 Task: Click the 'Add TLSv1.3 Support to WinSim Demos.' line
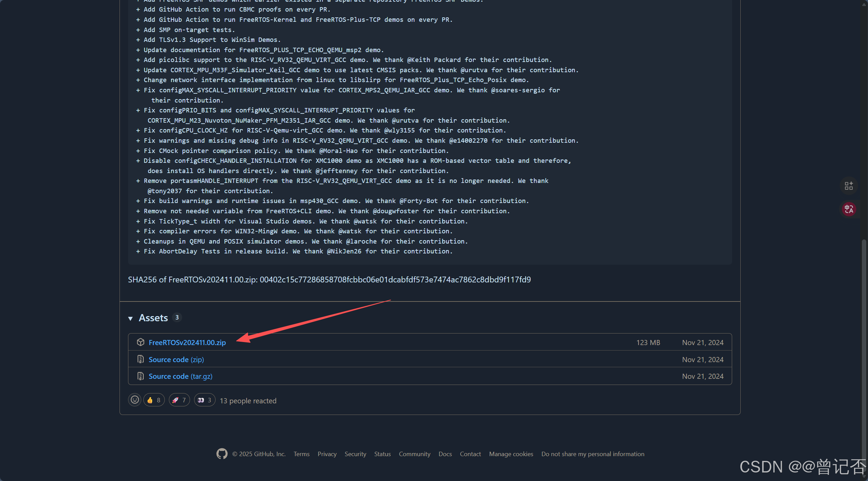tap(208, 40)
